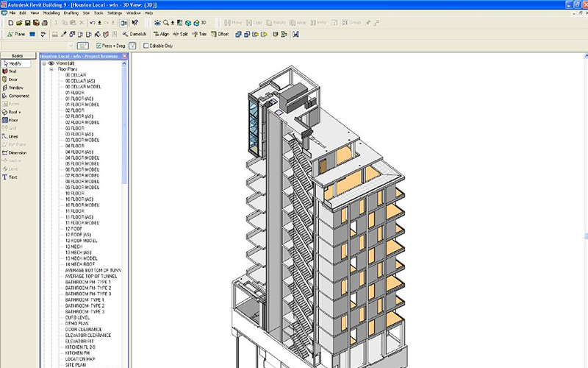The image size is (588, 368).
Task: Collapse the Views (all) tree node
Action: (44, 63)
